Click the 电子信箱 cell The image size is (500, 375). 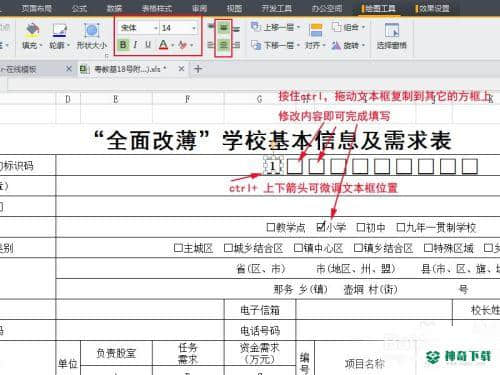point(260,310)
